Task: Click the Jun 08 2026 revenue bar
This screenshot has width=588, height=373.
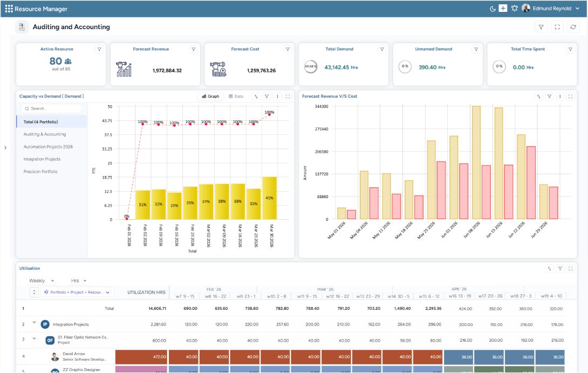Action: (476, 162)
